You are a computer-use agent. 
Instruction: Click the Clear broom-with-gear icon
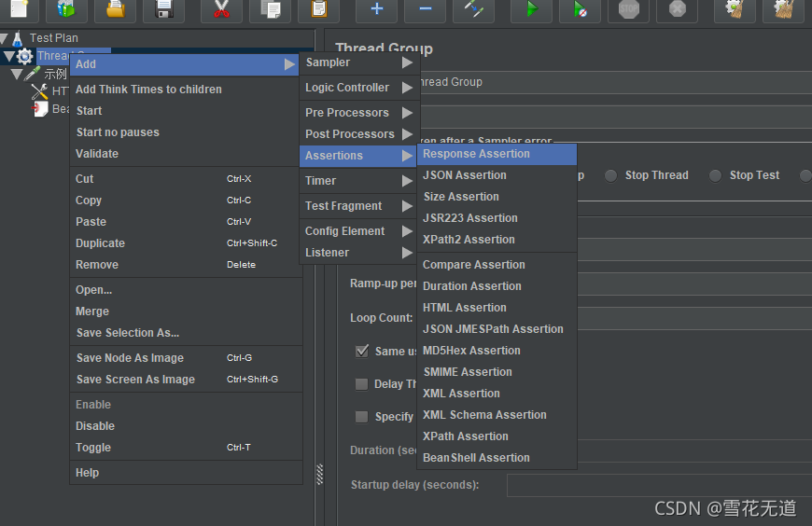pyautogui.click(x=735, y=8)
